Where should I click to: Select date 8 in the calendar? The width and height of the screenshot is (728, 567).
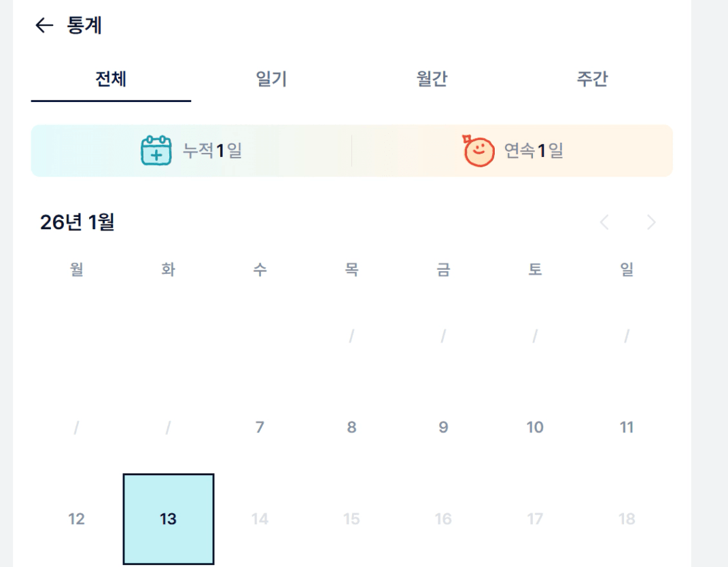pos(351,427)
